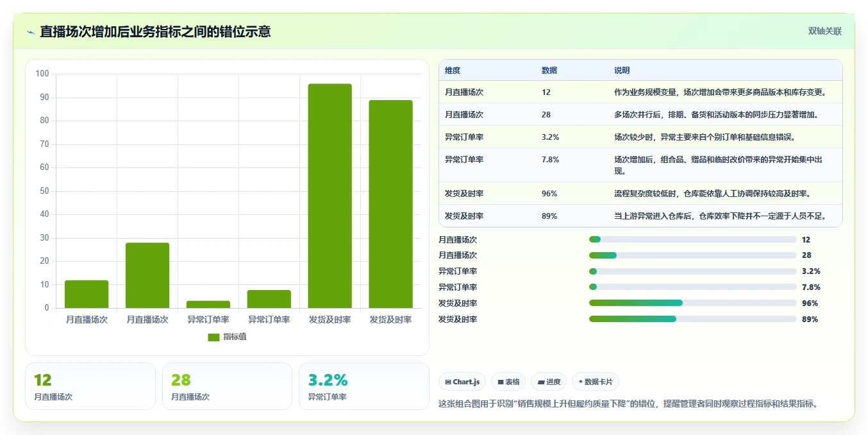Click the lightning icon before the page title
Screen dimensions: 868x435
point(31,31)
